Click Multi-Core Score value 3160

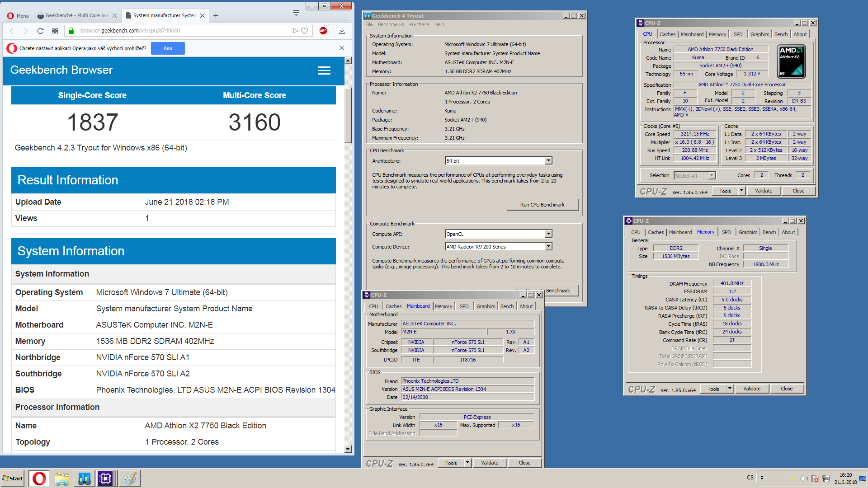click(255, 122)
